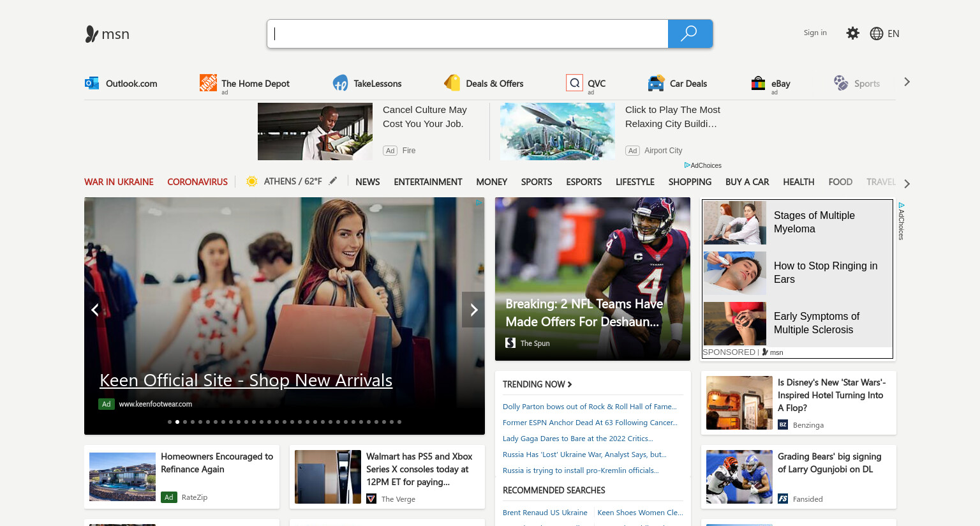Open Airport City ad thumbnail
The height and width of the screenshot is (526, 980).
558,131
